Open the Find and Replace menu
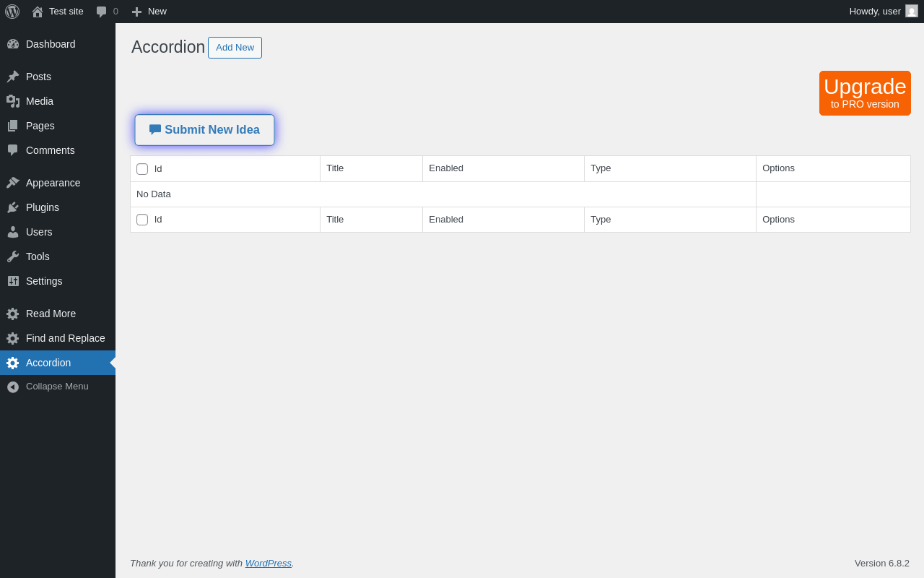 pos(58,338)
